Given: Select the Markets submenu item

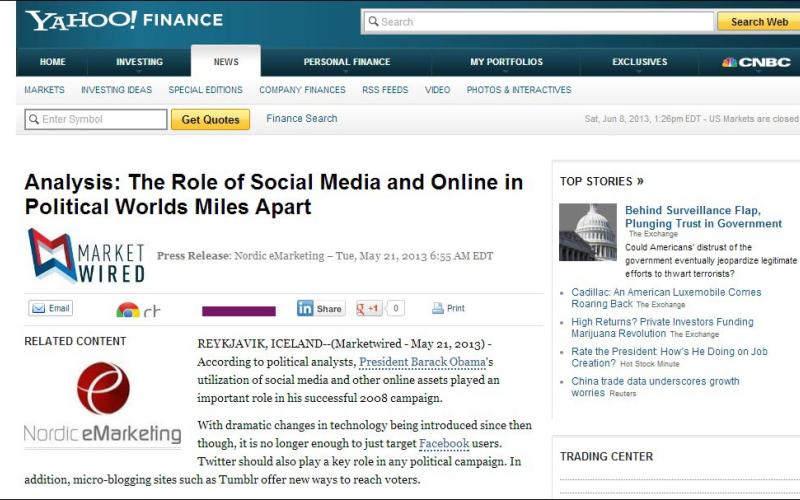Looking at the screenshot, I should (x=44, y=90).
